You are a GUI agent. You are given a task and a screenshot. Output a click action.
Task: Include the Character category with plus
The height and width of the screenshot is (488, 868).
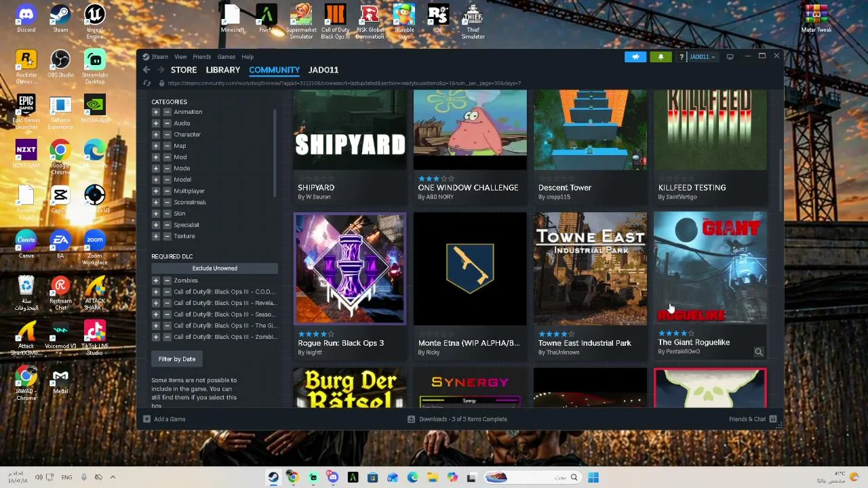click(x=156, y=134)
